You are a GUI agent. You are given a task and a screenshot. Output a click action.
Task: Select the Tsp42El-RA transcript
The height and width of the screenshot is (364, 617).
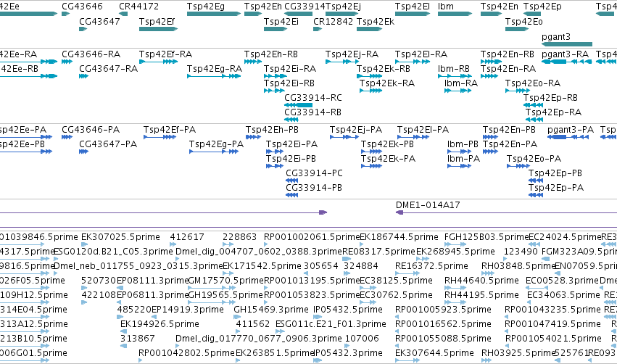pos(413,62)
